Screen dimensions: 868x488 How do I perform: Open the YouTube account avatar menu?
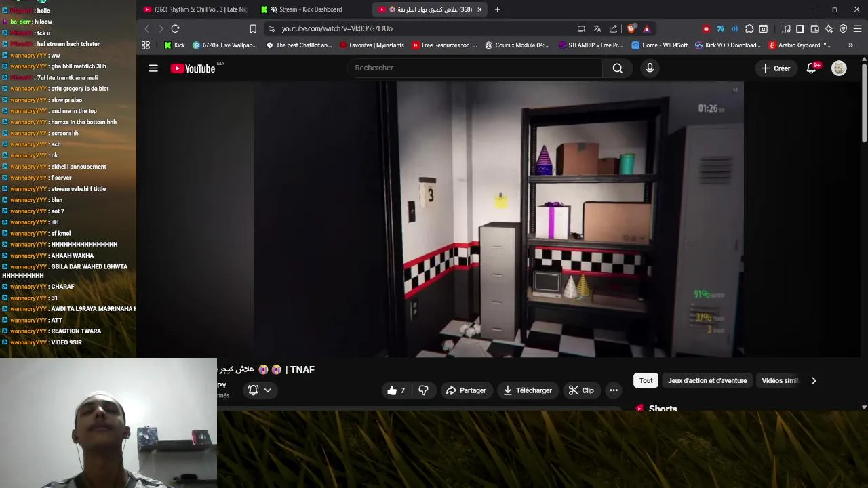[839, 68]
